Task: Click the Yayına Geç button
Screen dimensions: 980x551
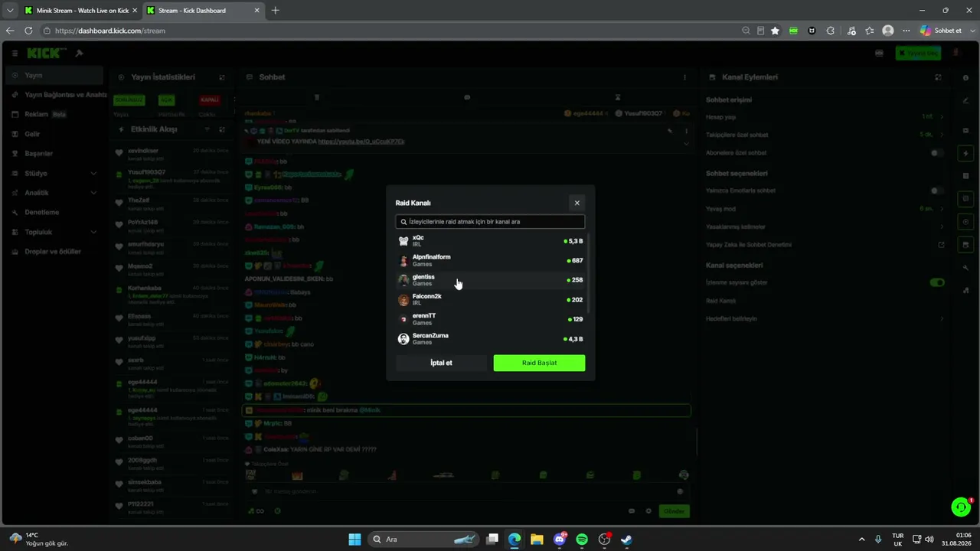Action: (x=918, y=54)
